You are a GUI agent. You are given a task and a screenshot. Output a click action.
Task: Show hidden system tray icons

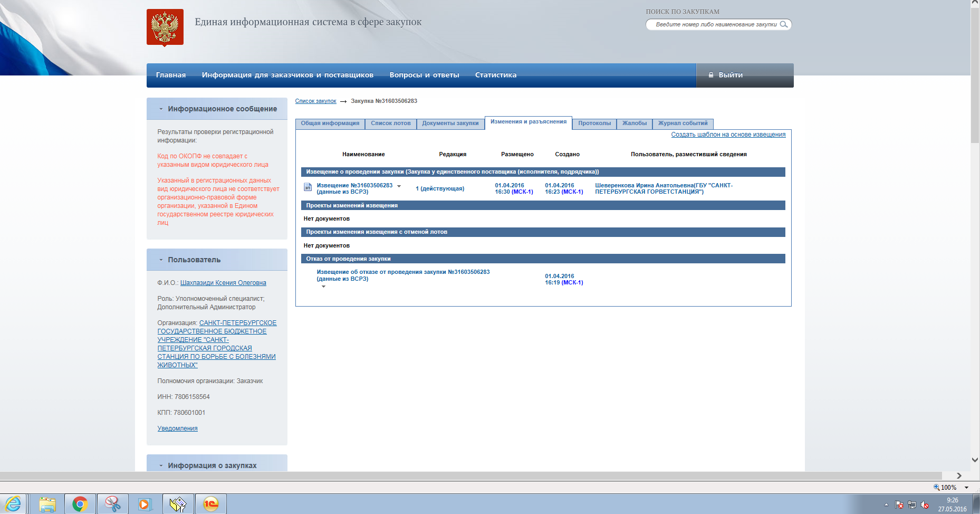pyautogui.click(x=886, y=505)
